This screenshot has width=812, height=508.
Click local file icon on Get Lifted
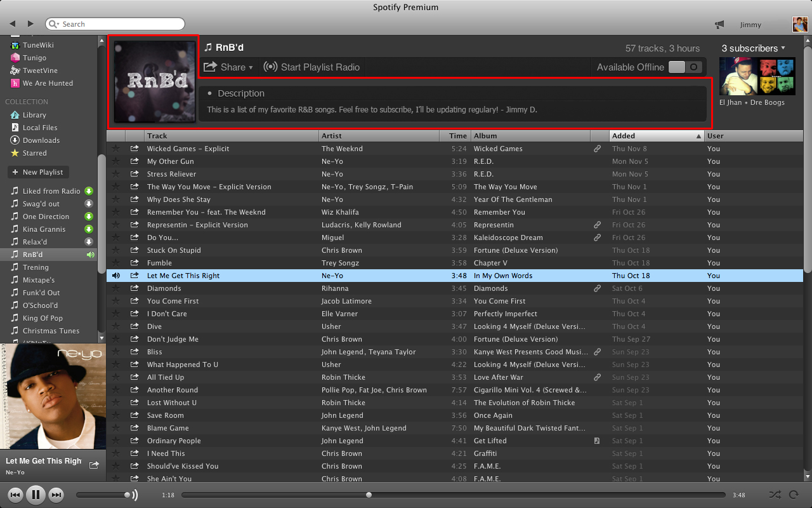[x=597, y=441]
